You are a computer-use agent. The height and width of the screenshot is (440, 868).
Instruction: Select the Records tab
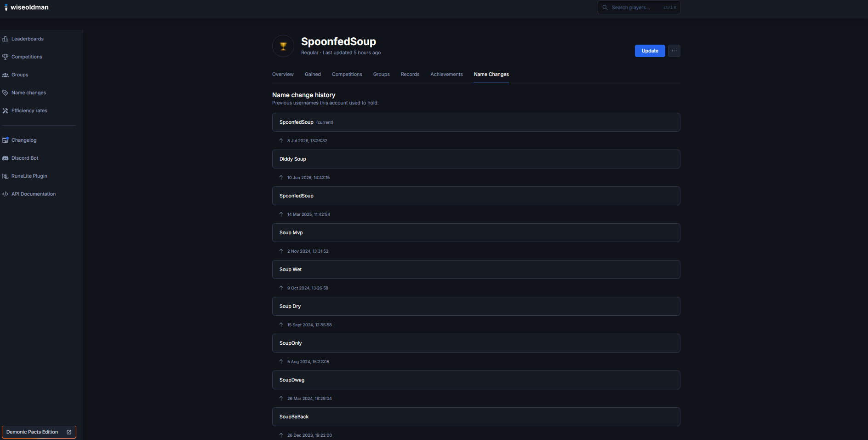click(x=410, y=75)
